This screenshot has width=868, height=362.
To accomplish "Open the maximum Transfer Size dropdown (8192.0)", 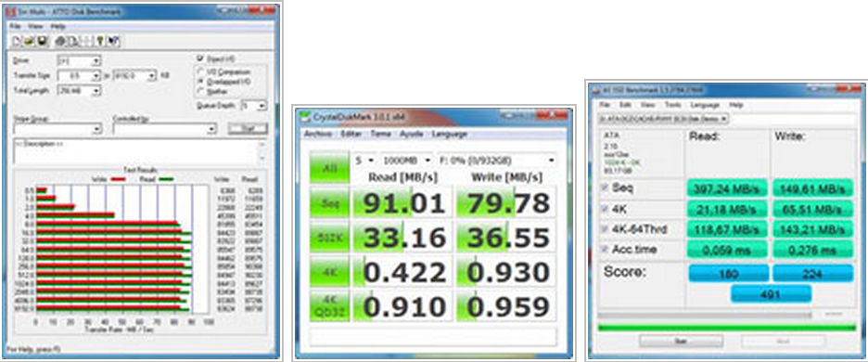I will [134, 75].
